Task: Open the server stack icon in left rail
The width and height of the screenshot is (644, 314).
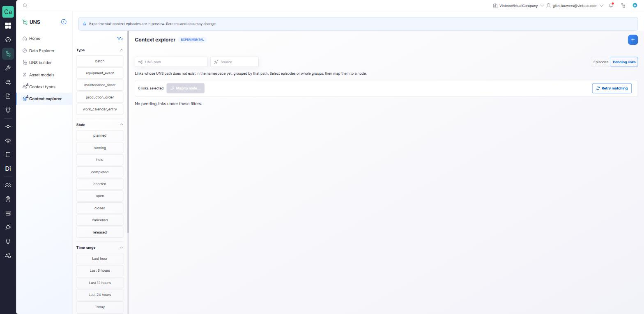Action: (x=8, y=213)
